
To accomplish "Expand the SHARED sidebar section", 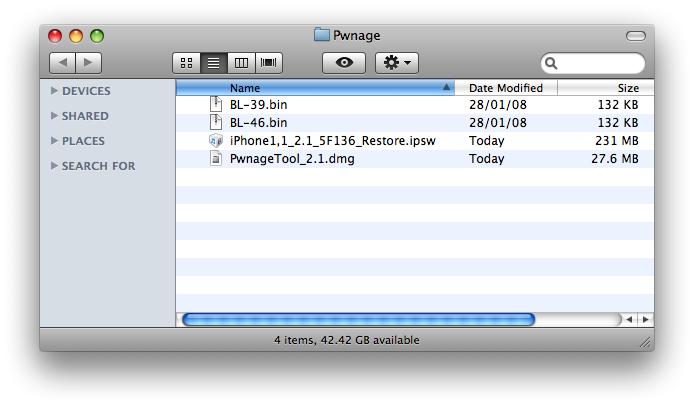I will pyautogui.click(x=54, y=116).
